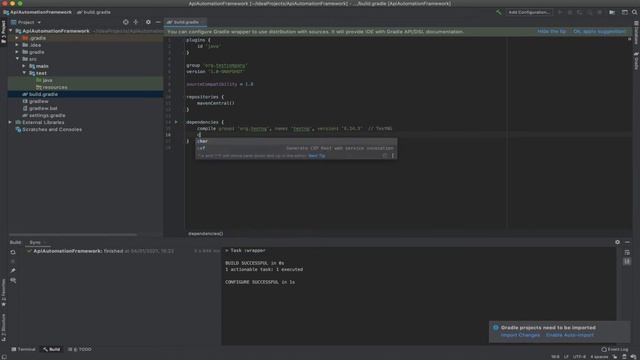Open Build panel settings gear

point(617,242)
